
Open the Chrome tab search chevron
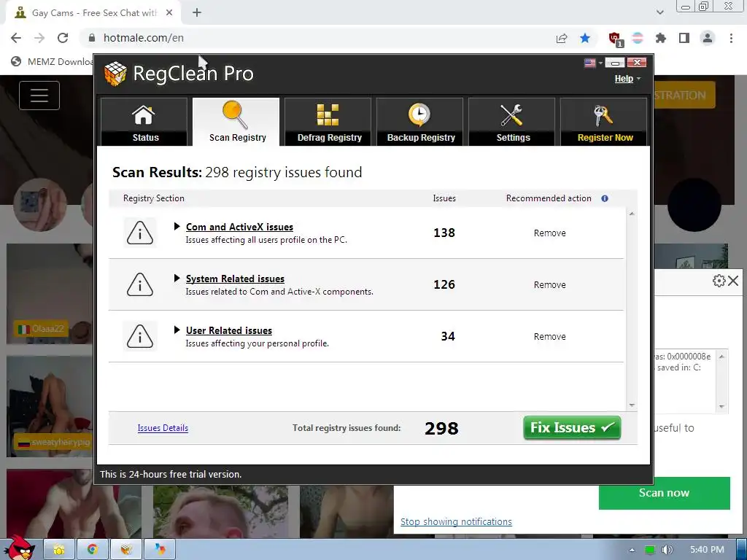(x=659, y=13)
